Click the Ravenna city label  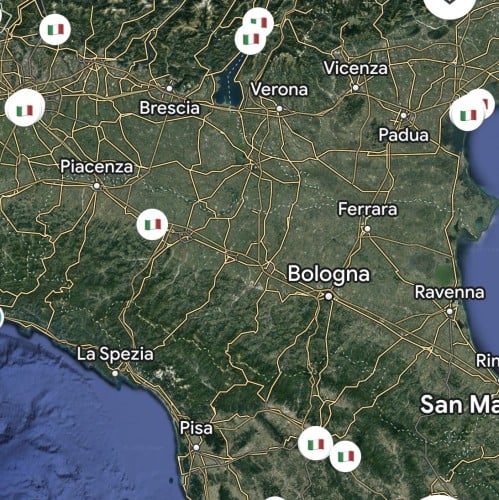tap(449, 292)
